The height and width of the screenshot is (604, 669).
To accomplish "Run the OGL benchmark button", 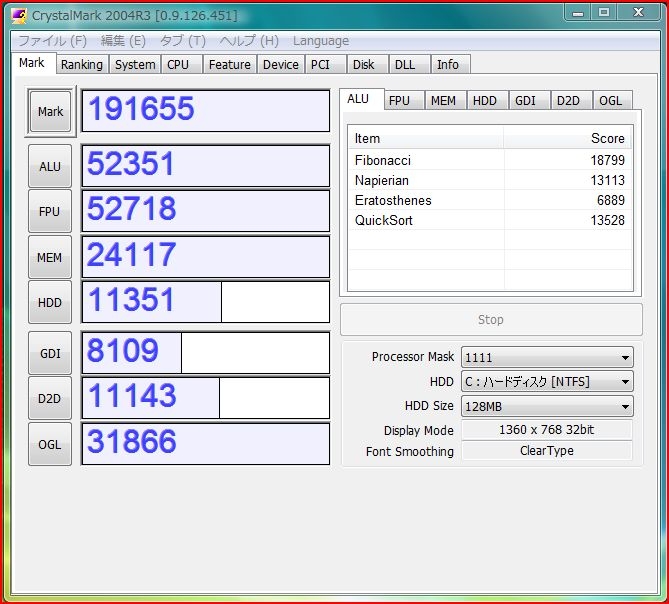I will (x=50, y=444).
